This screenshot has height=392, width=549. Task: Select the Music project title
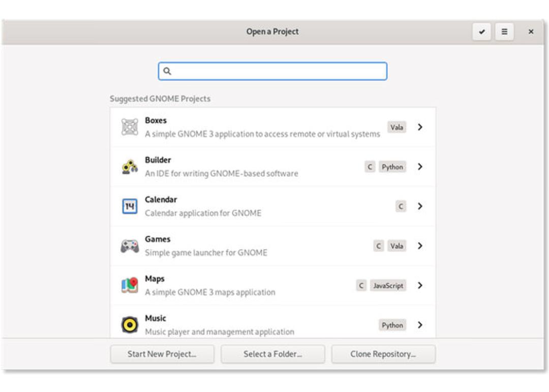coord(156,318)
